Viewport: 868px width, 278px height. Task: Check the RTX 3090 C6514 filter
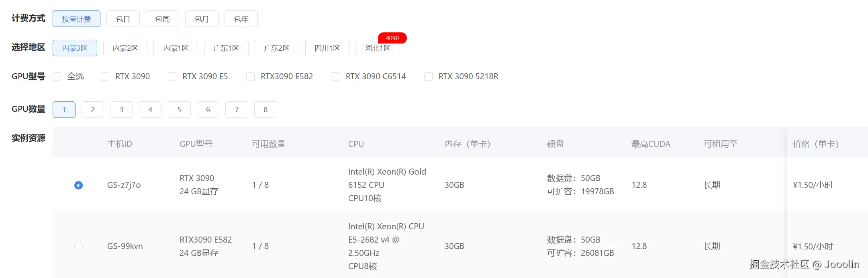(x=335, y=76)
